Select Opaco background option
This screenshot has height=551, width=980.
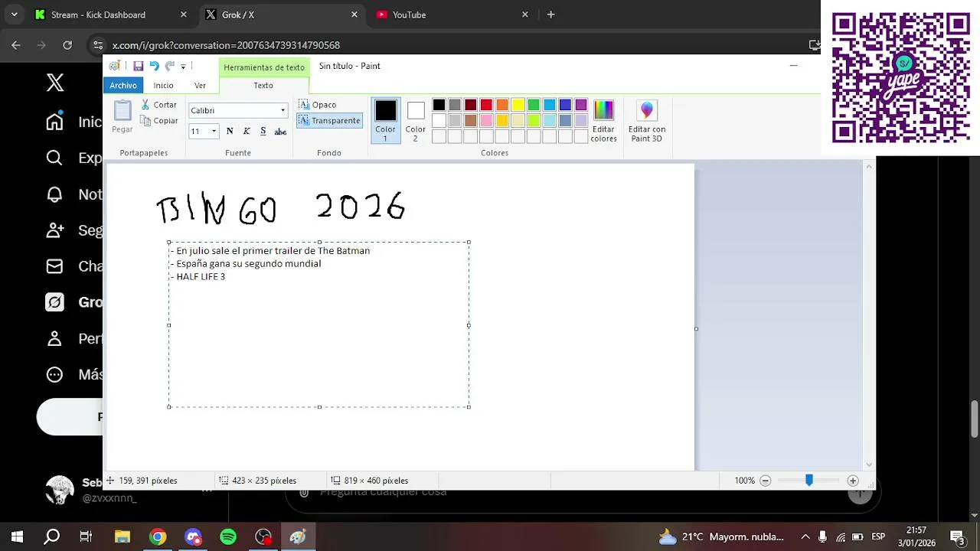coord(318,105)
